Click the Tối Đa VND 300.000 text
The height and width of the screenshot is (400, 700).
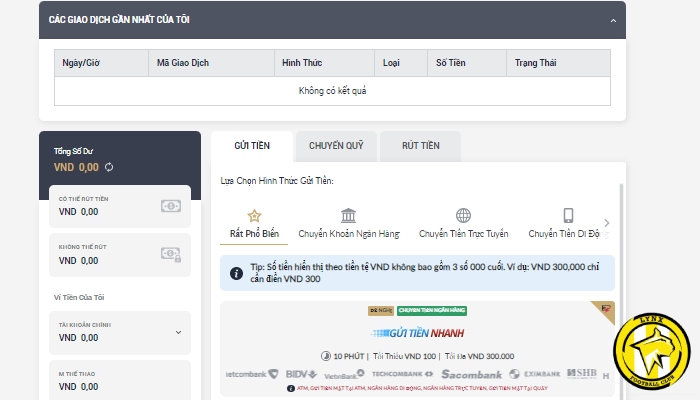(x=479, y=356)
